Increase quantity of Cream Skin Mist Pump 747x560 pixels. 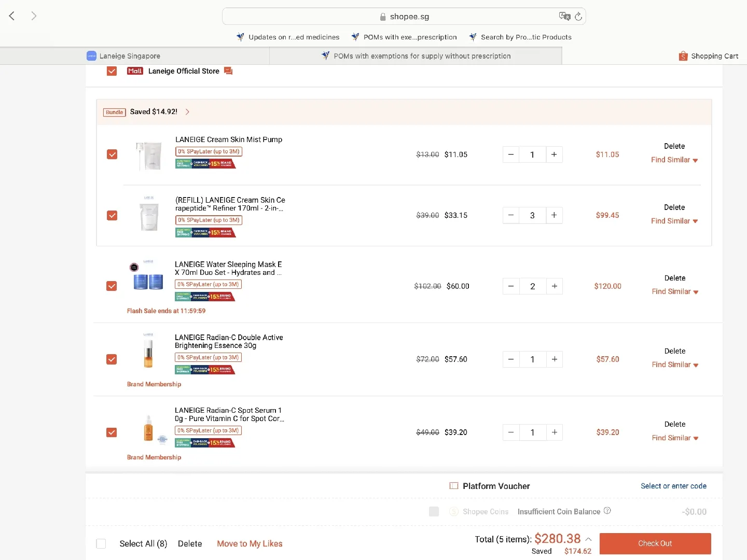pyautogui.click(x=554, y=155)
